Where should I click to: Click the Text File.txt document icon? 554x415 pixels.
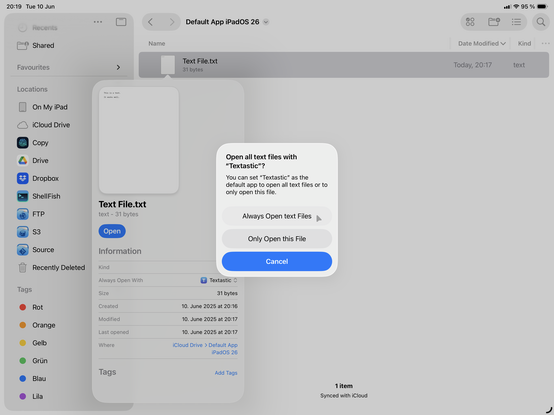coord(168,65)
